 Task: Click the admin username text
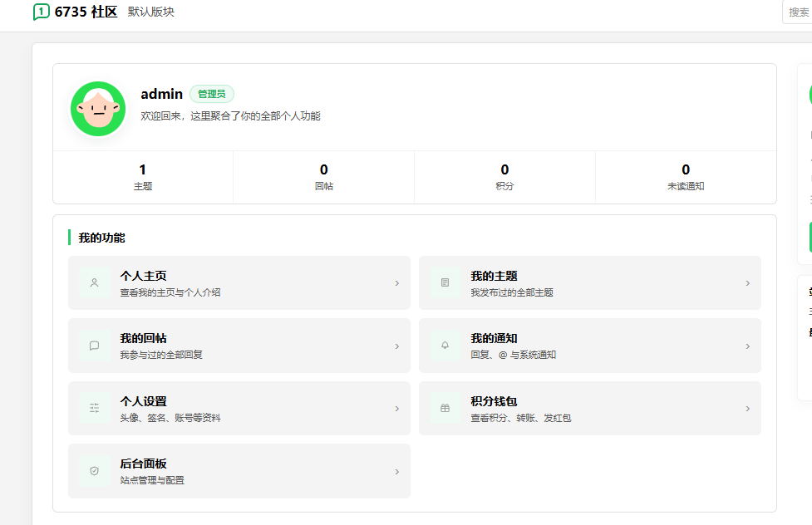pyautogui.click(x=161, y=94)
